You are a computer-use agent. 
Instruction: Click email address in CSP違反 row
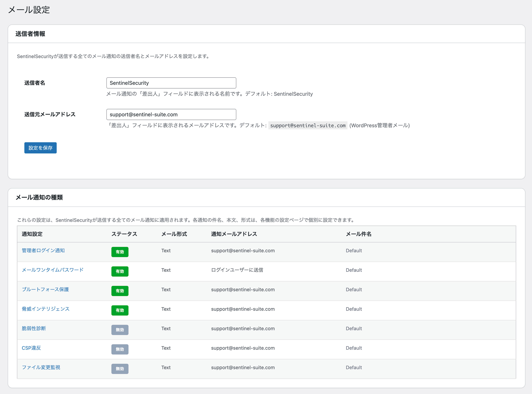[243, 348]
